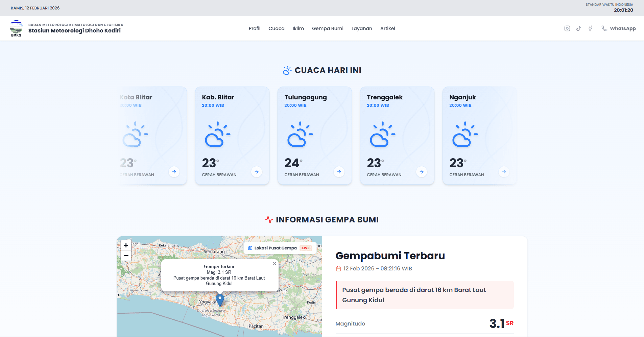Viewport: 644px width, 337px height.
Task: Open the Facebook icon link
Action: (590, 28)
